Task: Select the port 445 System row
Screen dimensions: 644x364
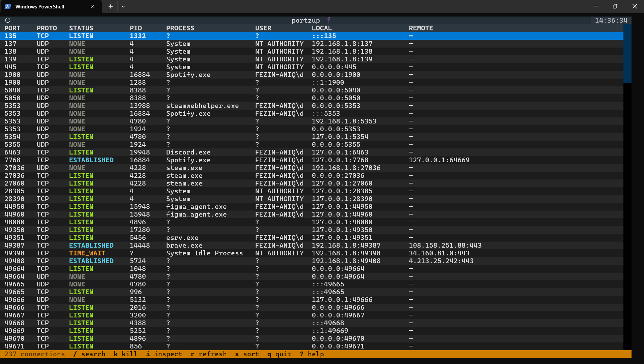Action: (312, 67)
